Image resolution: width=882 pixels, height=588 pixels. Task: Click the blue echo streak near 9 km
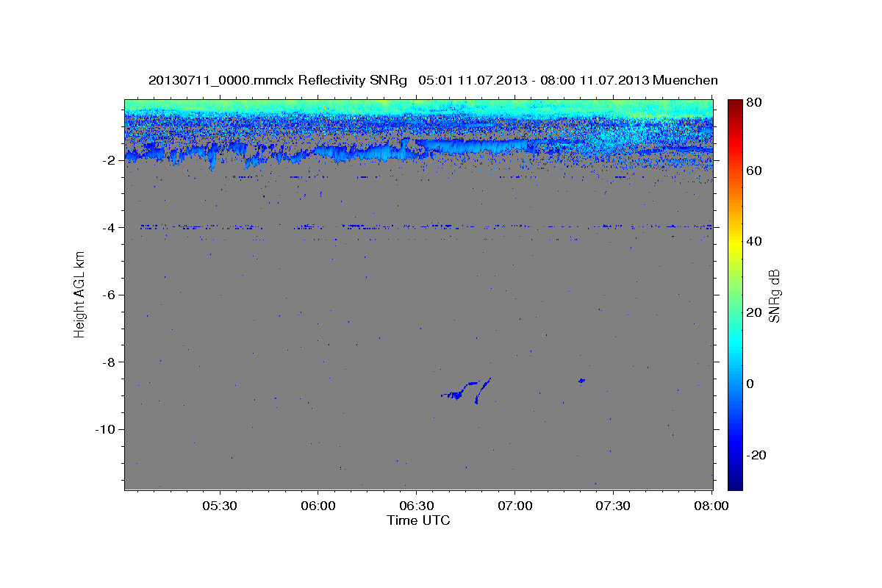pos(466,390)
